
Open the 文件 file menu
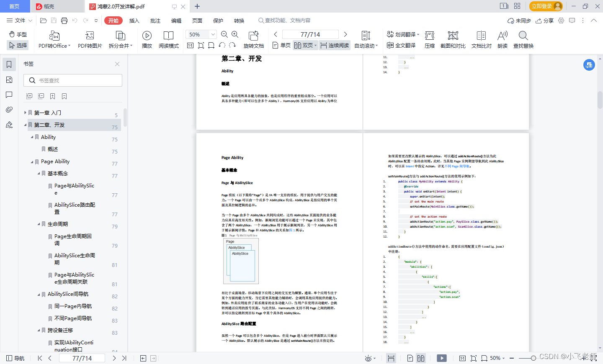(x=19, y=21)
